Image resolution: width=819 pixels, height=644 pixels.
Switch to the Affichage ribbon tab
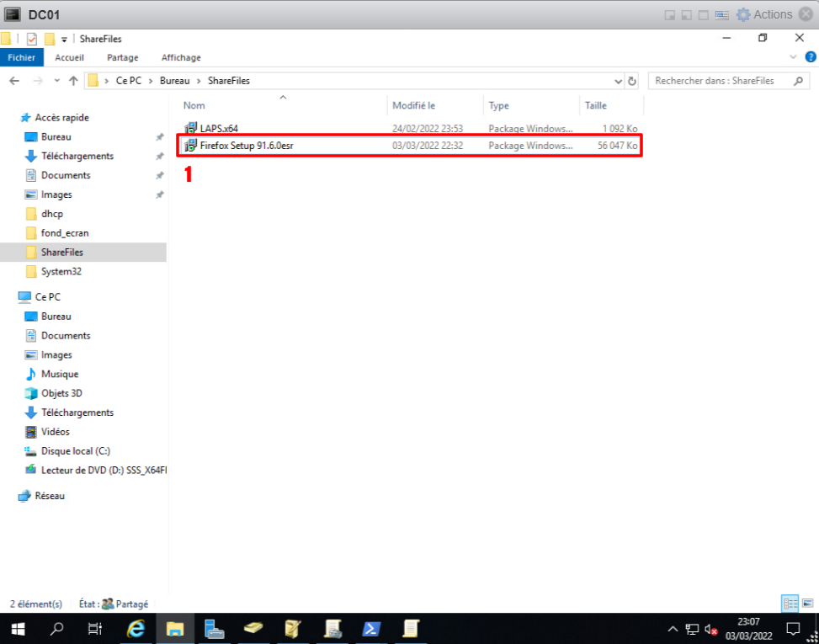coord(181,57)
